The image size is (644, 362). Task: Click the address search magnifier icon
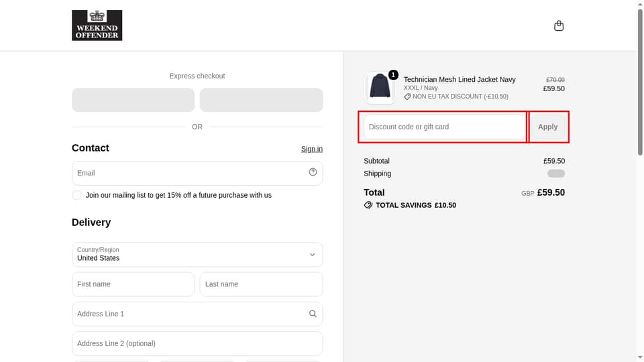[313, 314]
